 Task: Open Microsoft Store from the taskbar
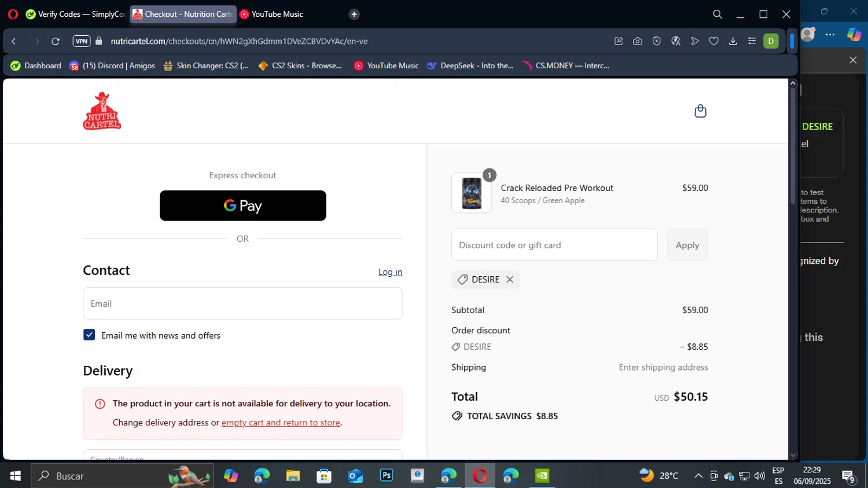coord(324,476)
